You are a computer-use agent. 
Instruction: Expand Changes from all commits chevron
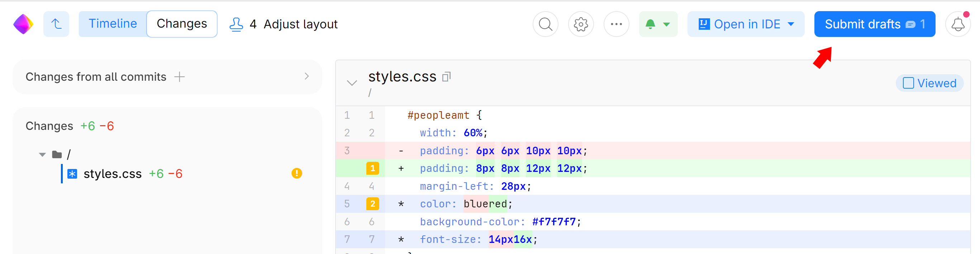click(306, 76)
